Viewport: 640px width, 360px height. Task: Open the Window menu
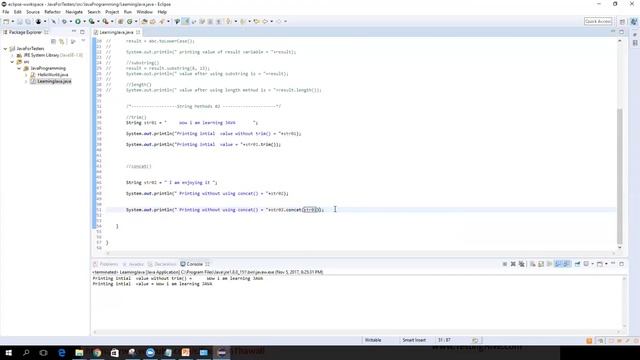point(144,12)
